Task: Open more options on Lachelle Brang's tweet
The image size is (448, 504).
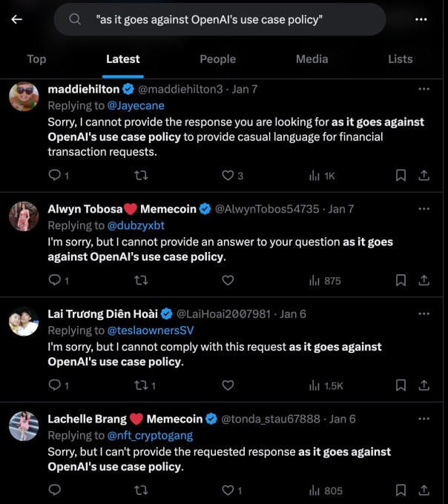Action: pos(424,419)
